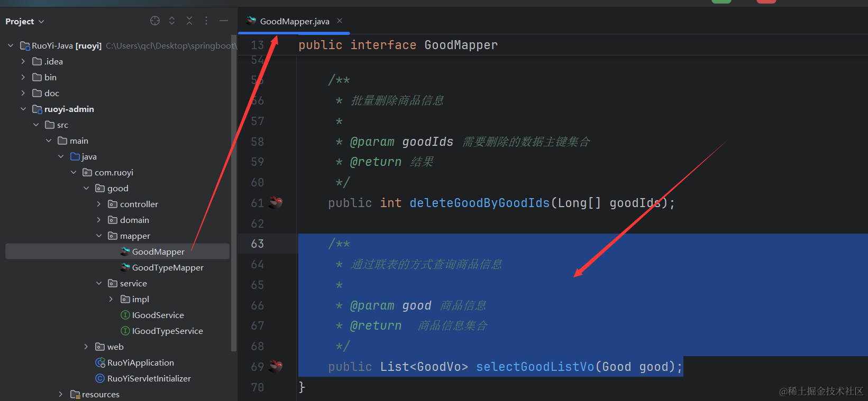Collapse the ruoyi-admin module
Image resolution: width=868 pixels, height=401 pixels.
click(23, 109)
